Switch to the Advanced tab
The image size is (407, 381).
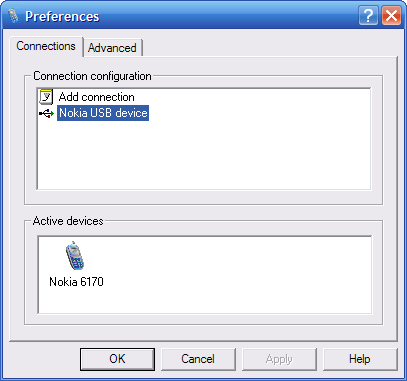click(112, 48)
